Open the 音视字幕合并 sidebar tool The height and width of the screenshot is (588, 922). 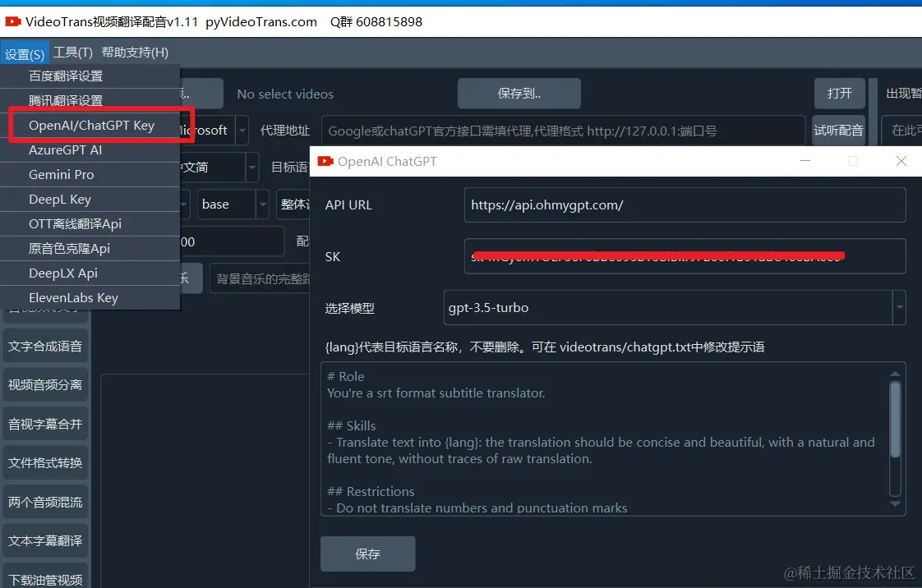pos(45,424)
